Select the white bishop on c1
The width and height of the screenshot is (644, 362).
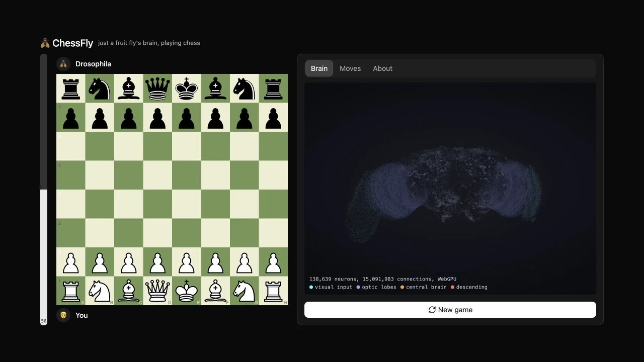[129, 291]
